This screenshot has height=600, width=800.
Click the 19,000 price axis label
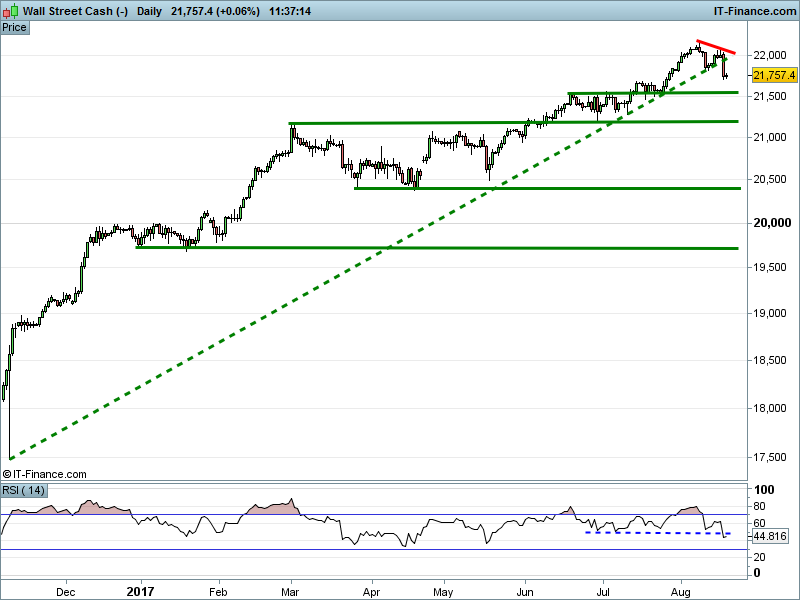[x=769, y=313]
